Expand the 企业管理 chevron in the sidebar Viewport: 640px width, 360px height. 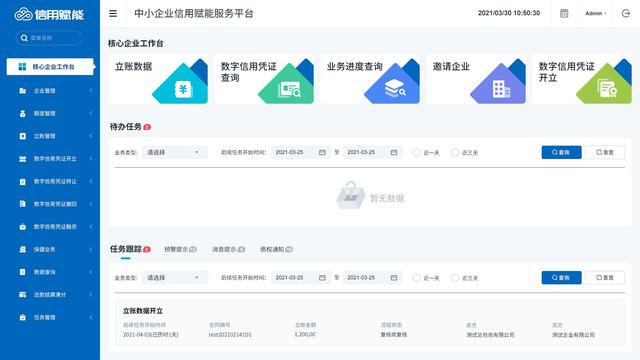coord(91,91)
